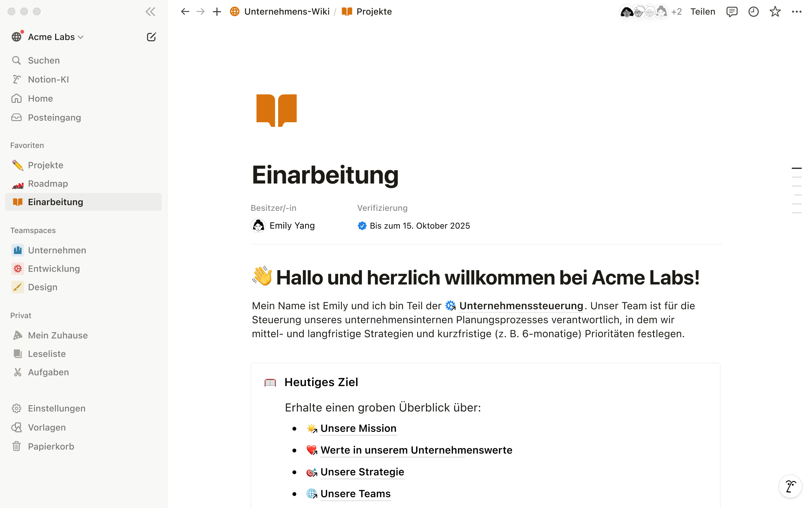Screen dimensions: 812x508
Task: Click the Teamspaces section header
Action: tap(33, 231)
